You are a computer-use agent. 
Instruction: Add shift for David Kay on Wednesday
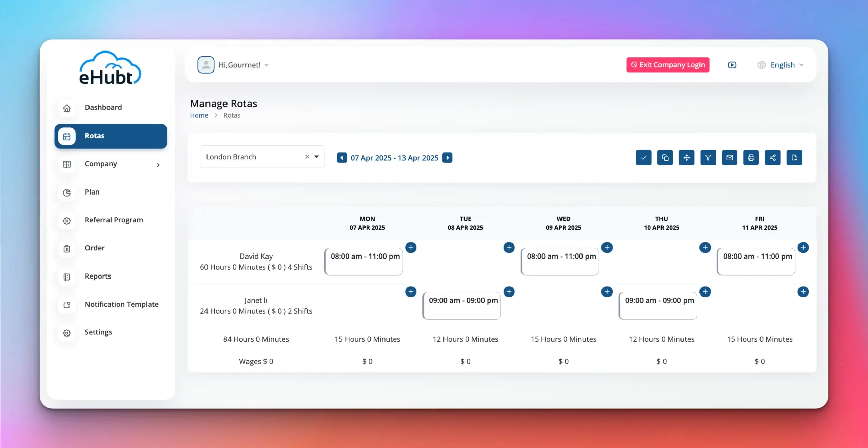point(607,247)
